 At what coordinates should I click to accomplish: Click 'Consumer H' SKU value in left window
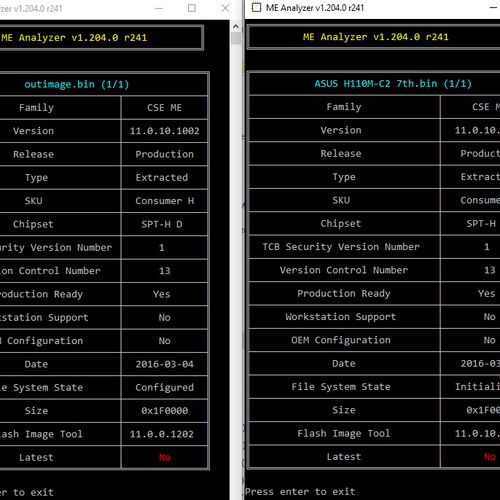[164, 201]
